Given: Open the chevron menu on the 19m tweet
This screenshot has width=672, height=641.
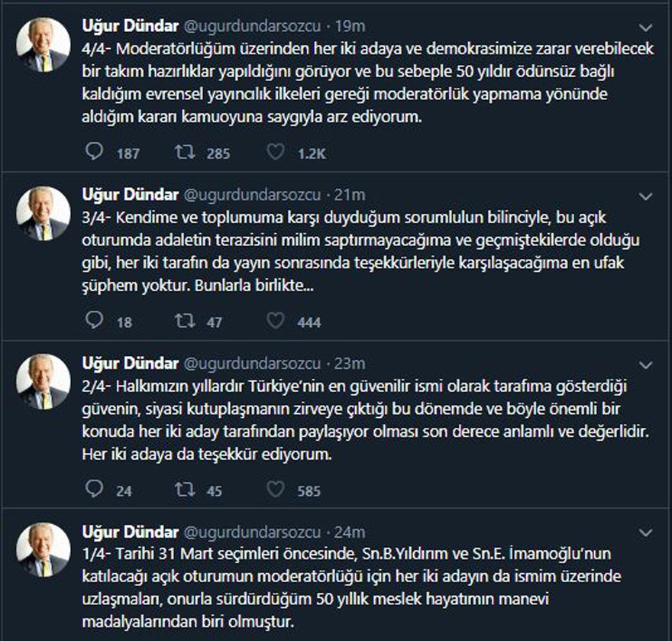Looking at the screenshot, I should 645,28.
